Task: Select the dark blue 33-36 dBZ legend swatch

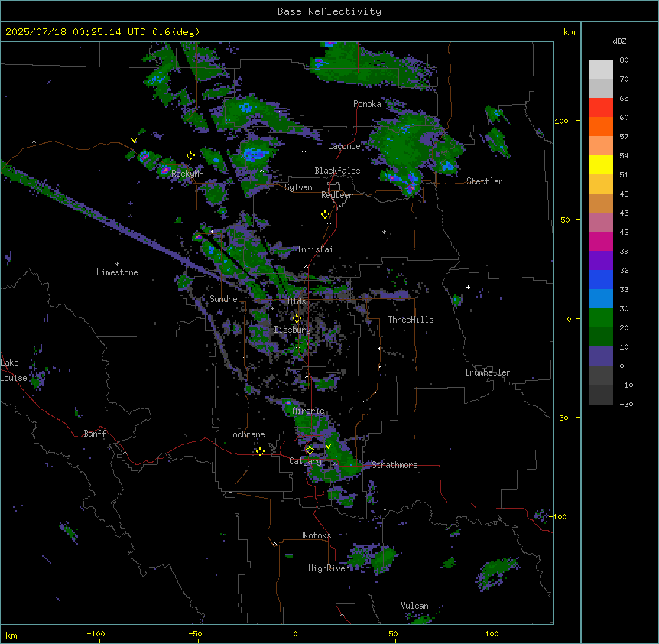Action: [601, 279]
